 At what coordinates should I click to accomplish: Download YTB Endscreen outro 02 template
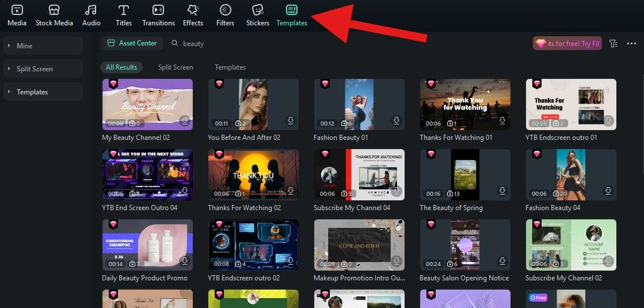(291, 261)
